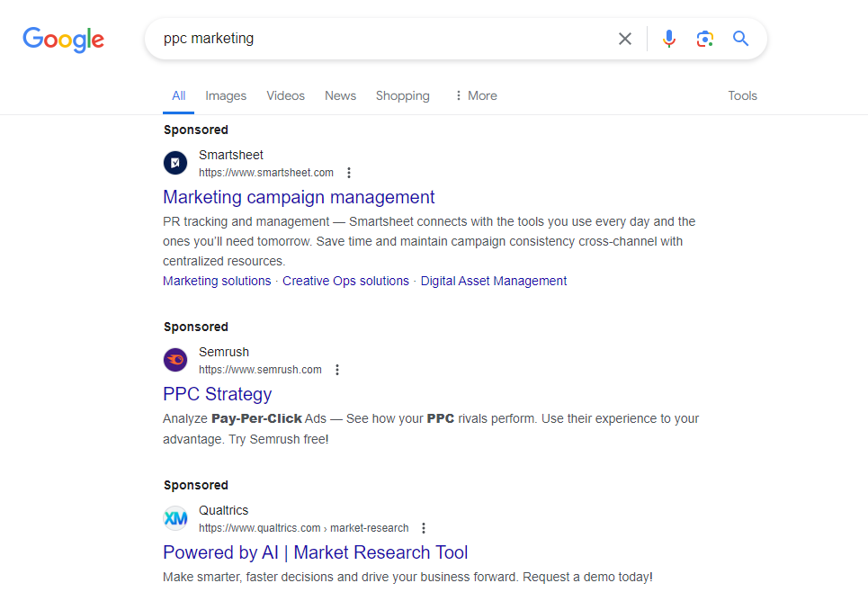This screenshot has width=868, height=610.
Task: Click the https://www.semrush.com URL
Action: (260, 370)
